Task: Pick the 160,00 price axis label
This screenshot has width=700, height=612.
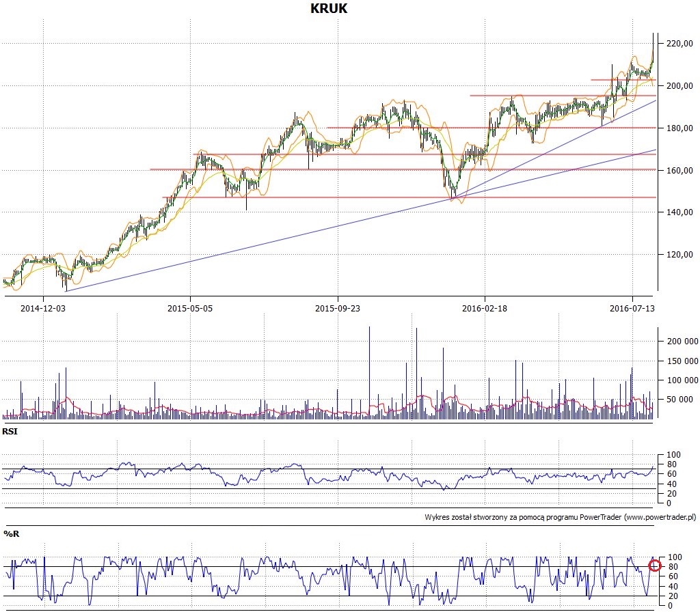Action: pos(679,170)
